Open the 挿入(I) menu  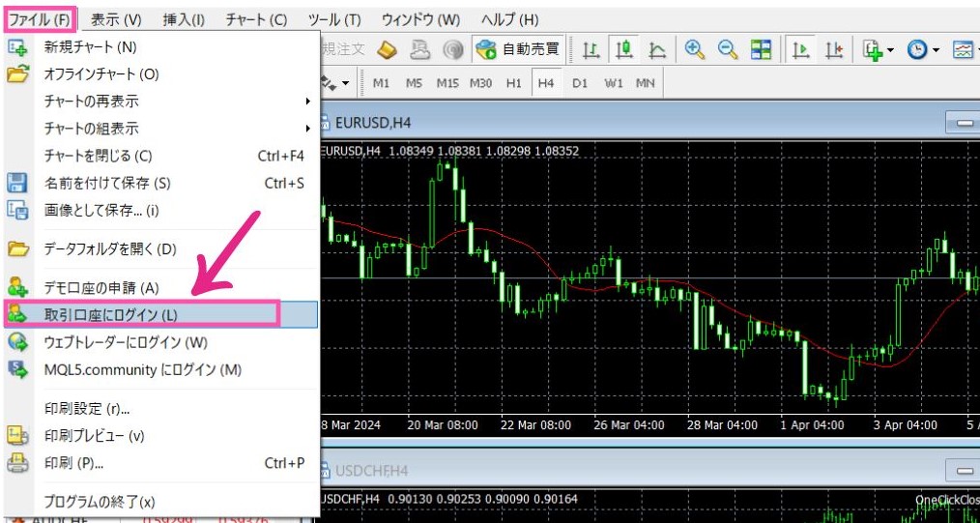pos(184,19)
